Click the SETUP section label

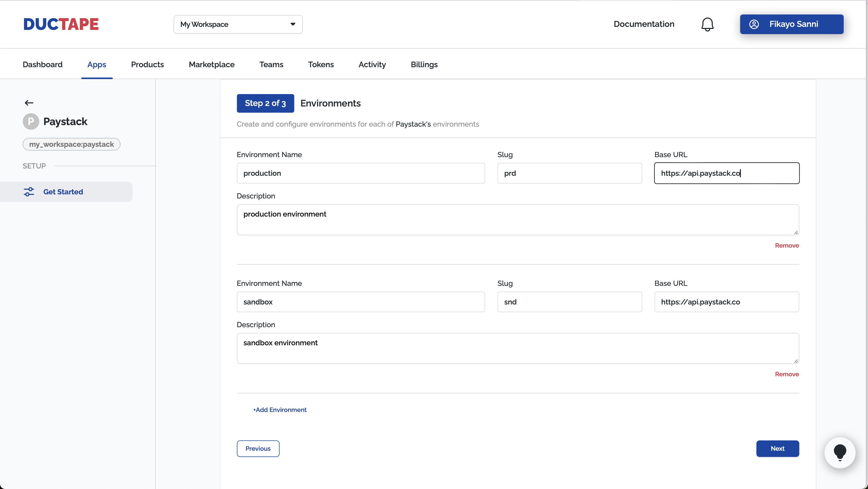click(x=34, y=166)
